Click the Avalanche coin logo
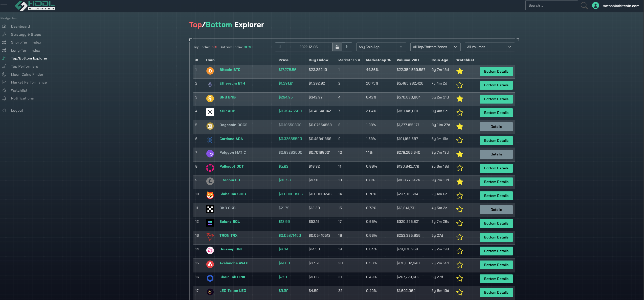The width and height of the screenshot is (644, 300). pyautogui.click(x=210, y=264)
